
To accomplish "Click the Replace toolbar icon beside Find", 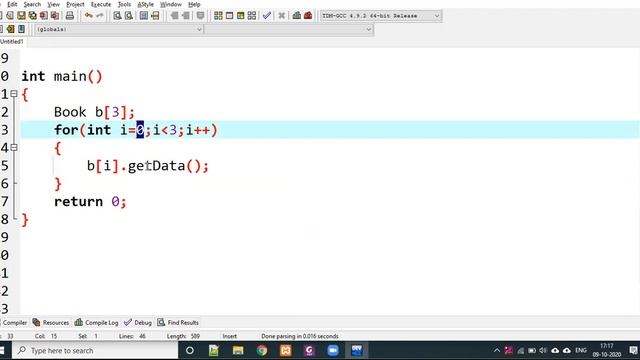I will (129, 16).
